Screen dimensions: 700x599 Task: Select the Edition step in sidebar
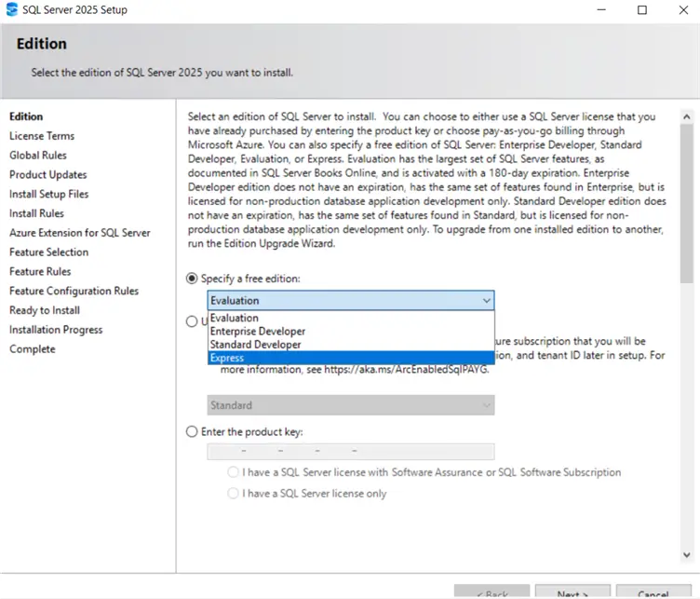coord(26,116)
